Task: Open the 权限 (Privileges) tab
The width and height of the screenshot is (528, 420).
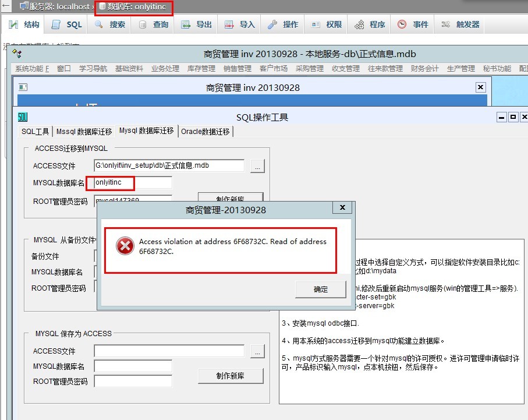Action: click(x=327, y=24)
